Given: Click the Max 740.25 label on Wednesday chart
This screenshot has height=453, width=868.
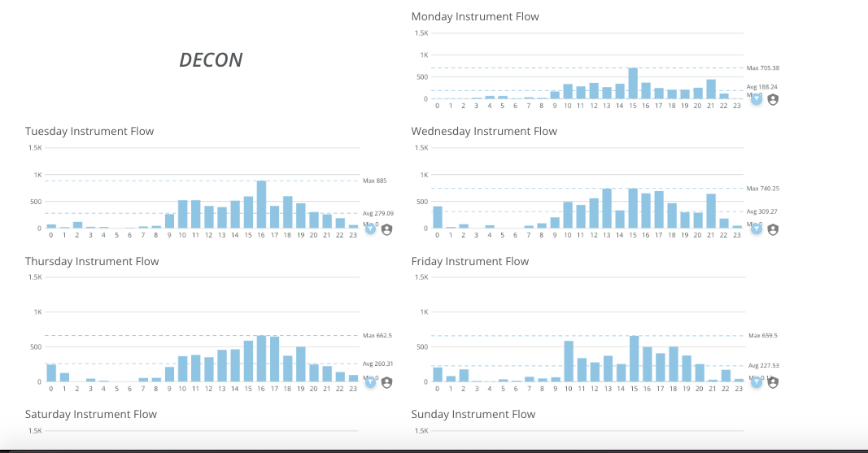Looking at the screenshot, I should click(762, 189).
